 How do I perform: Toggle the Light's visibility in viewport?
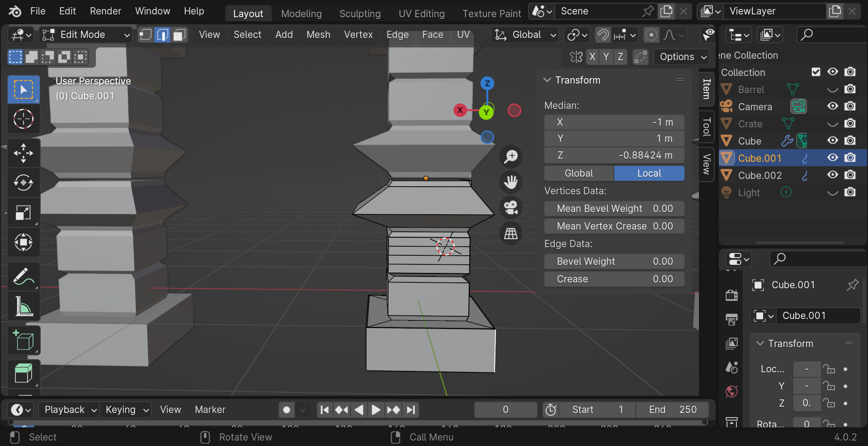pyautogui.click(x=832, y=192)
